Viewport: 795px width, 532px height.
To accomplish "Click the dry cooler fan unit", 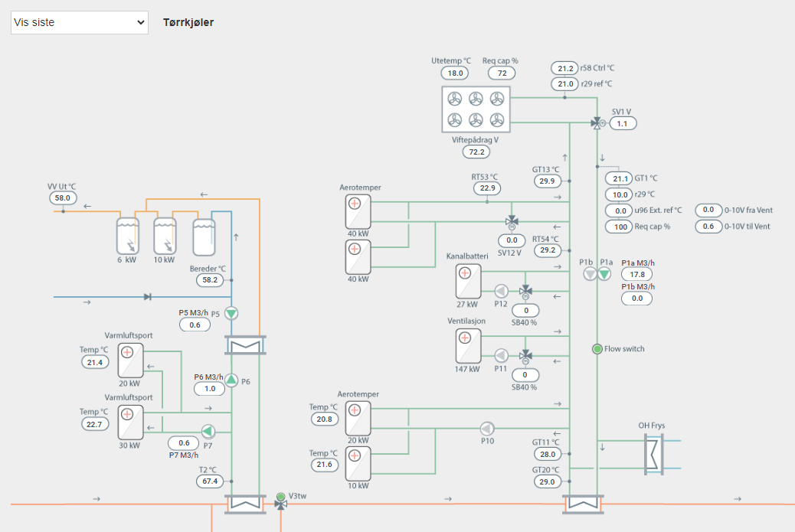I will 476,110.
